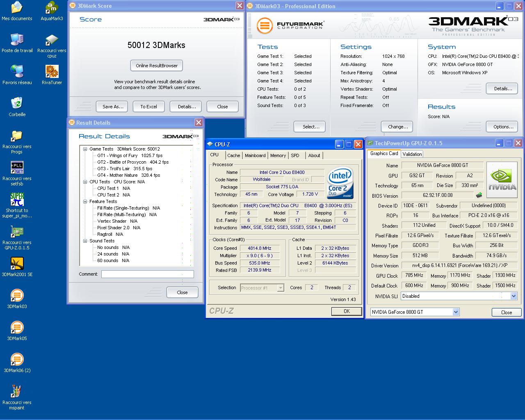The image size is (525, 420).
Task: Open the NVIDIA GeForce 8800 GT card dropdown
Action: coord(456,312)
